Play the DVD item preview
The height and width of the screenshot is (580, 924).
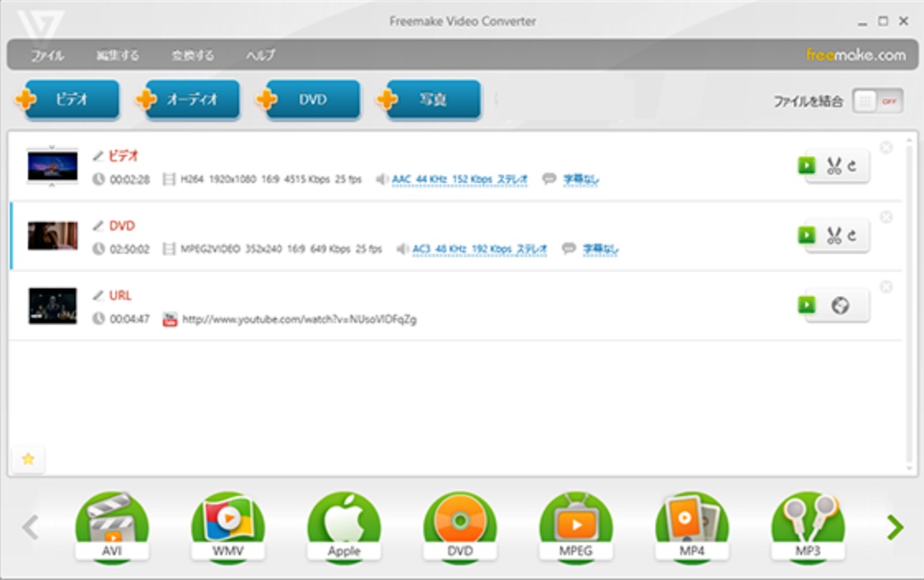click(807, 235)
